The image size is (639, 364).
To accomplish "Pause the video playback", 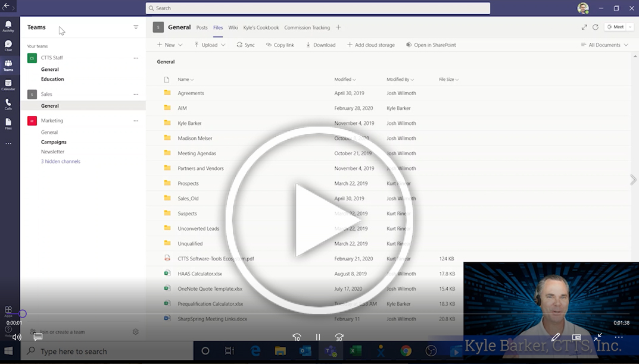I will click(x=318, y=337).
